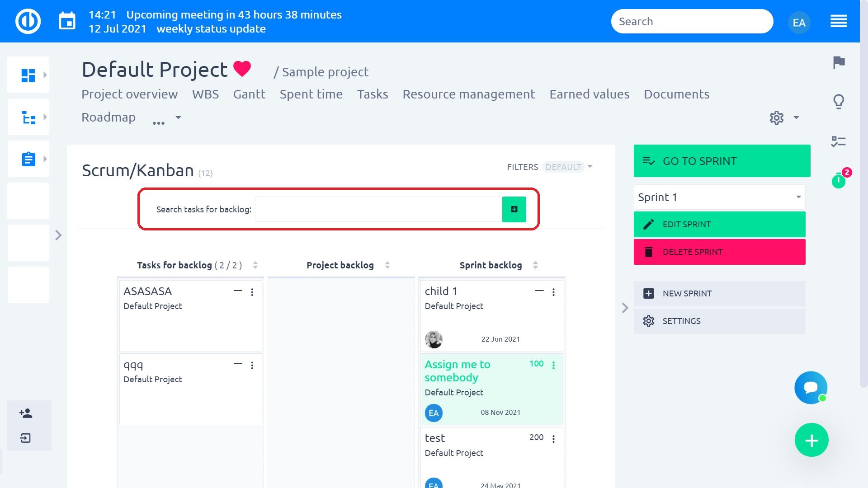The height and width of the screenshot is (488, 868).
Task: Expand the dashboard sidebar arrow
Action: click(x=45, y=75)
